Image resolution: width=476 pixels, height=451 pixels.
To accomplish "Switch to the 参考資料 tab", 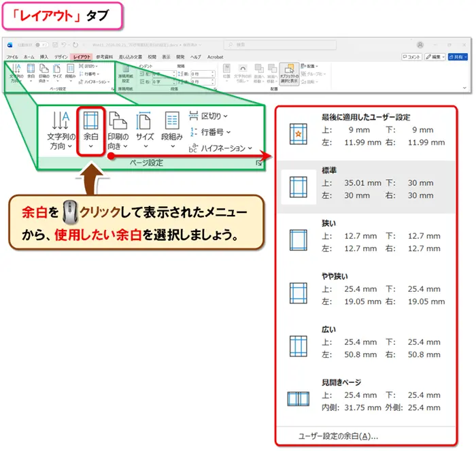I will pos(105,57).
